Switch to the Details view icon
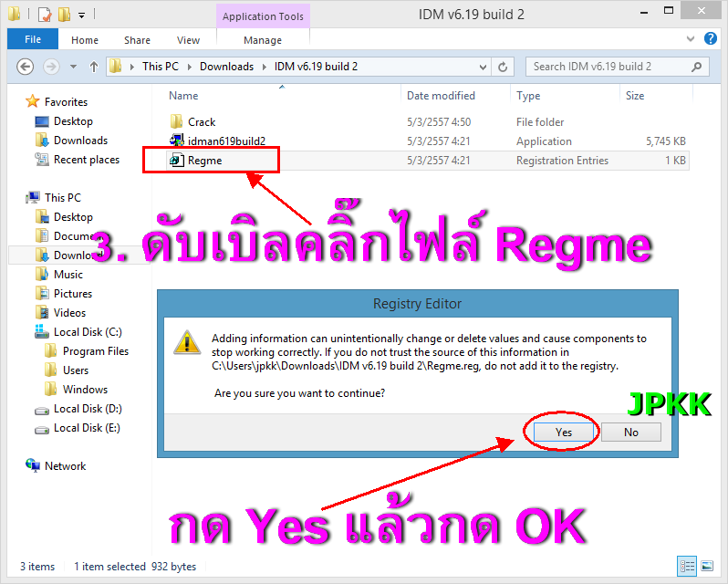 point(687,566)
